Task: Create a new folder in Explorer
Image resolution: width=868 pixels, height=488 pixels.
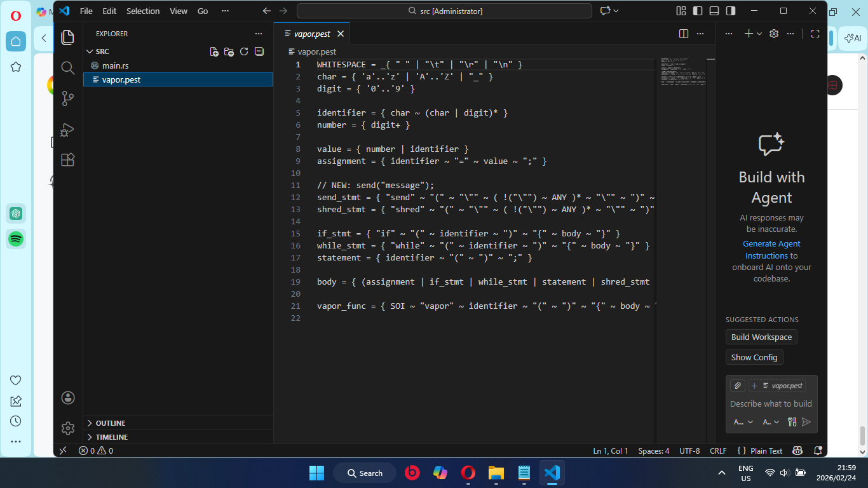Action: (229, 51)
